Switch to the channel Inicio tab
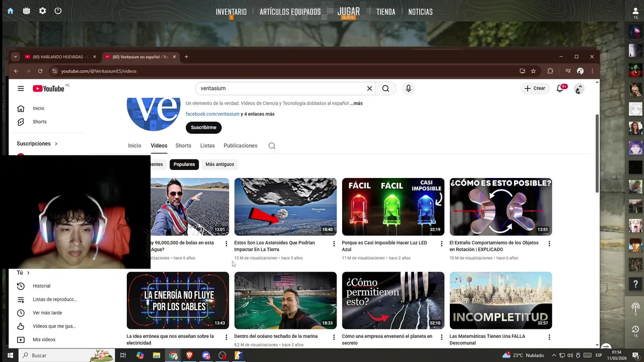 [x=134, y=146]
